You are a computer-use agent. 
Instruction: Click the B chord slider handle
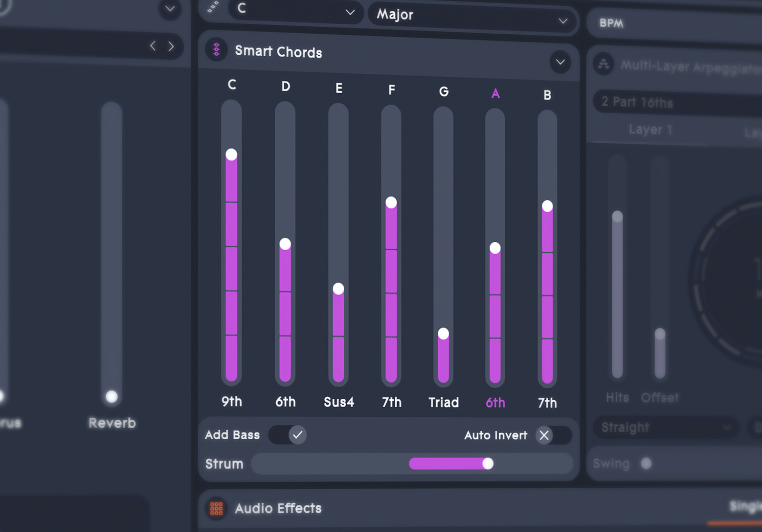click(x=548, y=206)
